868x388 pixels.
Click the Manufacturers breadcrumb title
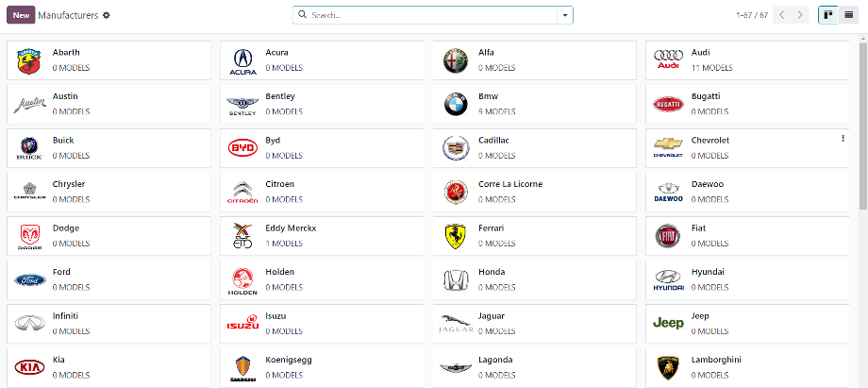(x=68, y=15)
